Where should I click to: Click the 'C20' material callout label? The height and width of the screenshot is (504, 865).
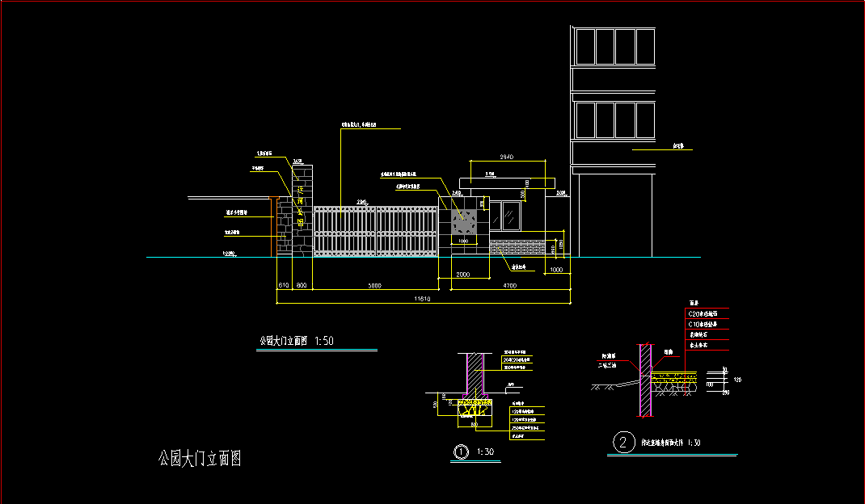703,313
